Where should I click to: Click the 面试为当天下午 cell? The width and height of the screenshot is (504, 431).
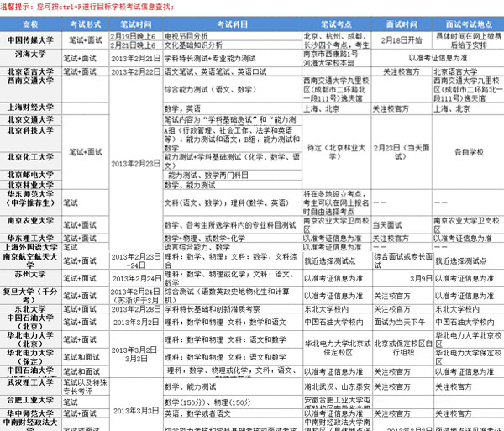(x=402, y=322)
